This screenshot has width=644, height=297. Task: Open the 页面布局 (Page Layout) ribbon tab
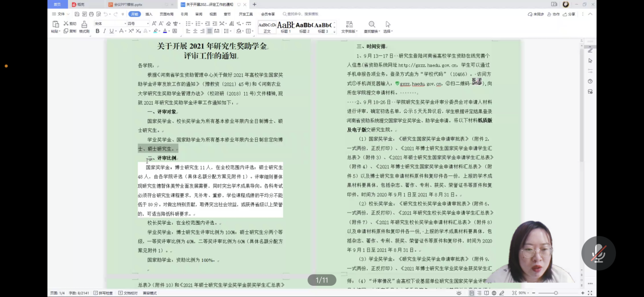point(166,14)
